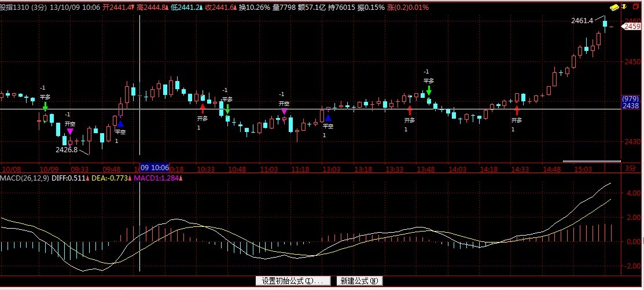The width and height of the screenshot is (644, 290).
Task: Click the 13/10/09 10:06 timestamp in header
Action: click(75, 8)
